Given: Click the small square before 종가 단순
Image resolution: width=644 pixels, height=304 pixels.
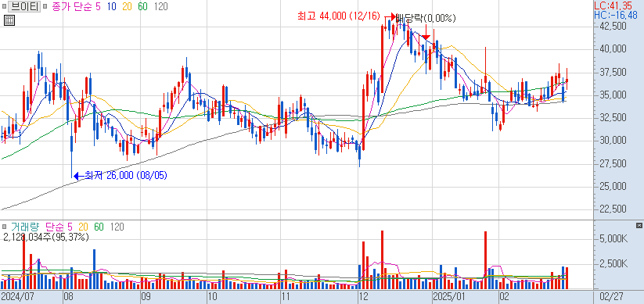Looking at the screenshot, I should coord(45,7).
